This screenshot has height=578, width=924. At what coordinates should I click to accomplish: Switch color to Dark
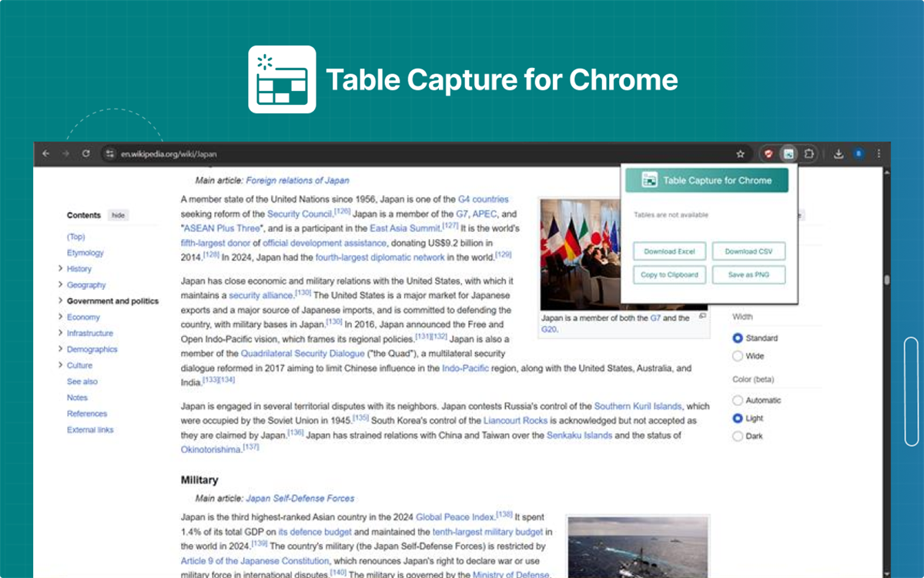click(x=738, y=436)
